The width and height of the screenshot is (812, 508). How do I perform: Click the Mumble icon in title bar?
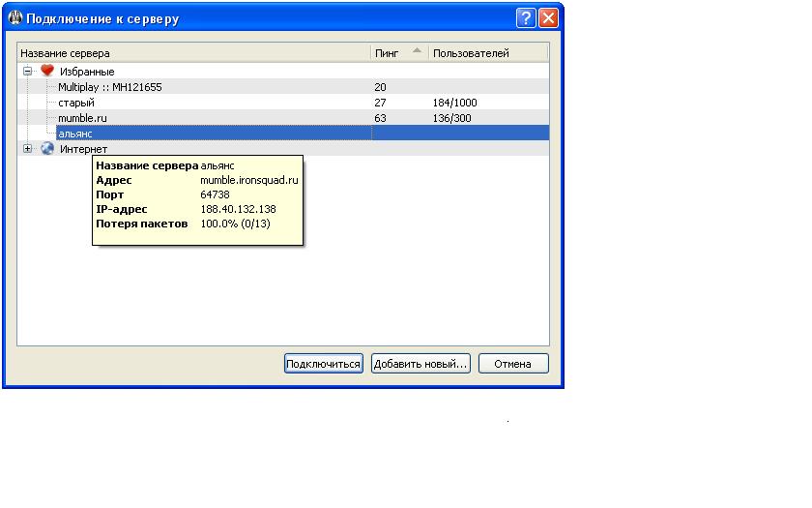pos(14,18)
